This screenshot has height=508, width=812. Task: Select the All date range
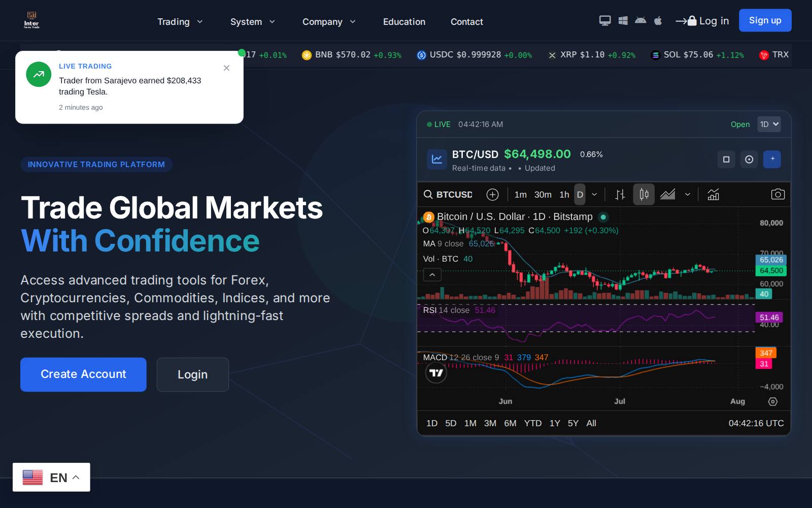pyautogui.click(x=591, y=423)
